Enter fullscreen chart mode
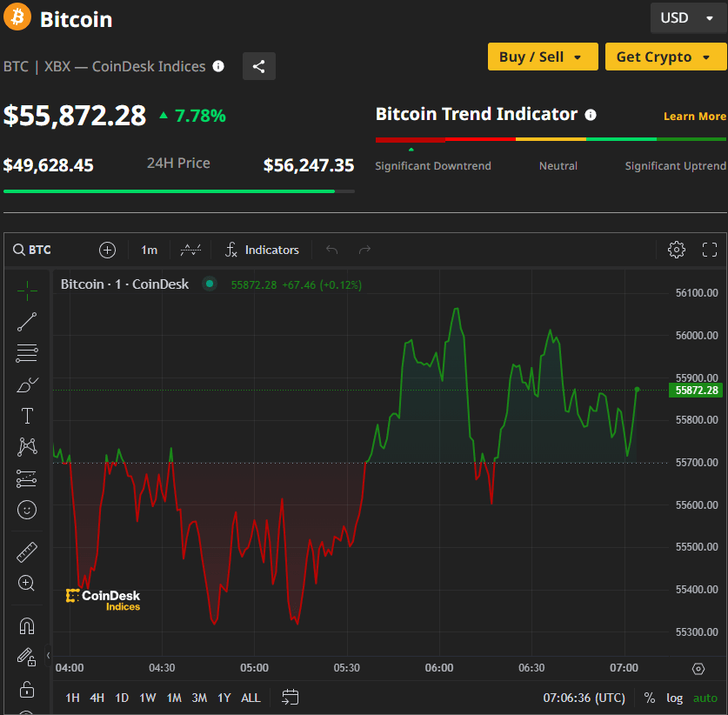 tap(710, 250)
